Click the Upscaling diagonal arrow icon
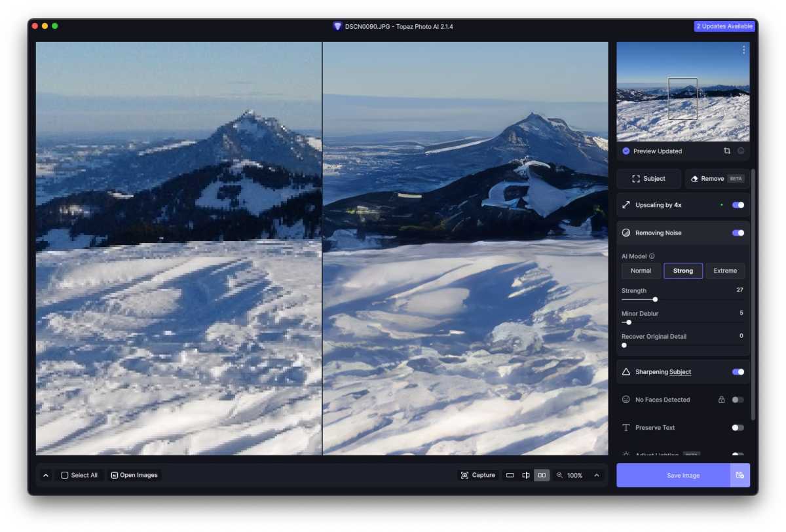786x532 pixels. (626, 205)
